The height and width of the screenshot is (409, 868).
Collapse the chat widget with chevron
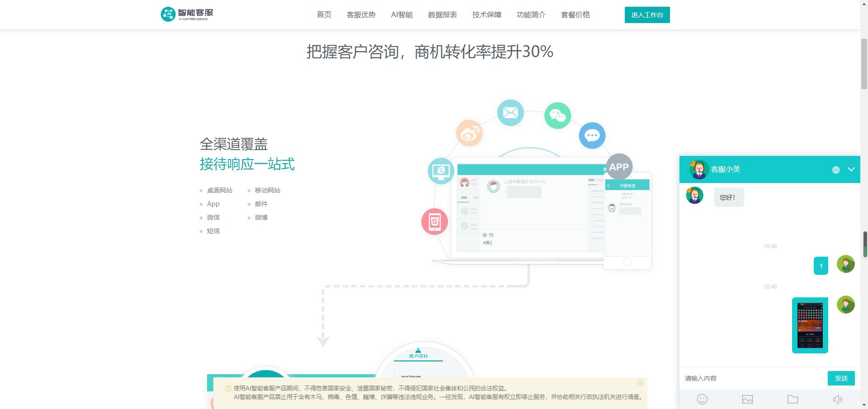851,169
